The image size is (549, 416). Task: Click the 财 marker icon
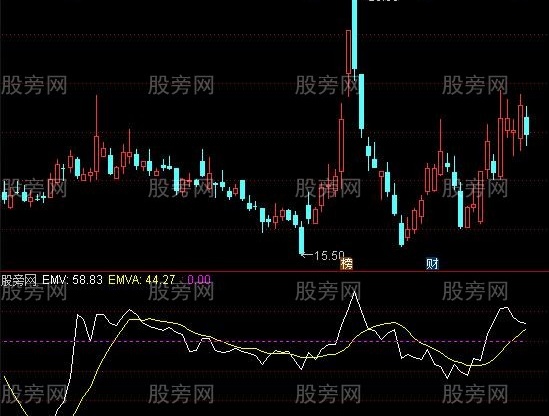[x=432, y=263]
